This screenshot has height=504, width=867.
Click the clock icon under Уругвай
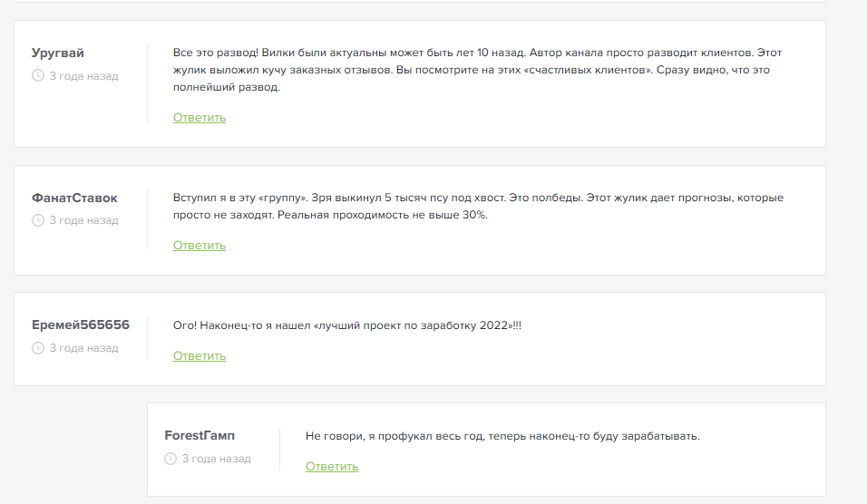38,76
